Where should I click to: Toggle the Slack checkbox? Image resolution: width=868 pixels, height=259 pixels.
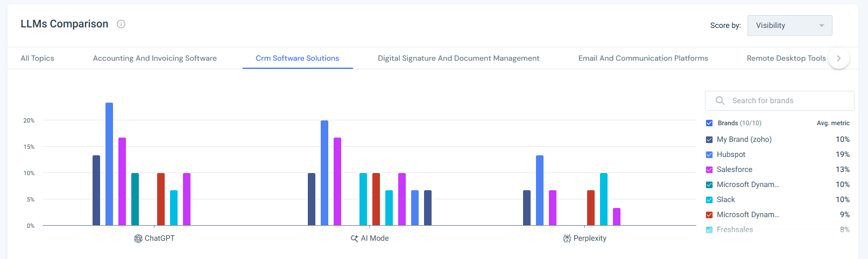click(x=709, y=200)
